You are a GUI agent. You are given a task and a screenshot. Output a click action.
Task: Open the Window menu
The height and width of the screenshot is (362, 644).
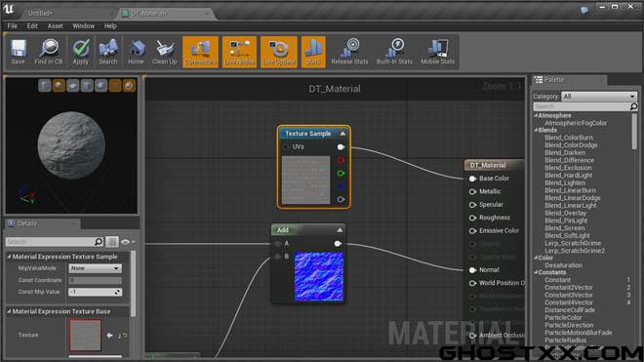(x=83, y=26)
